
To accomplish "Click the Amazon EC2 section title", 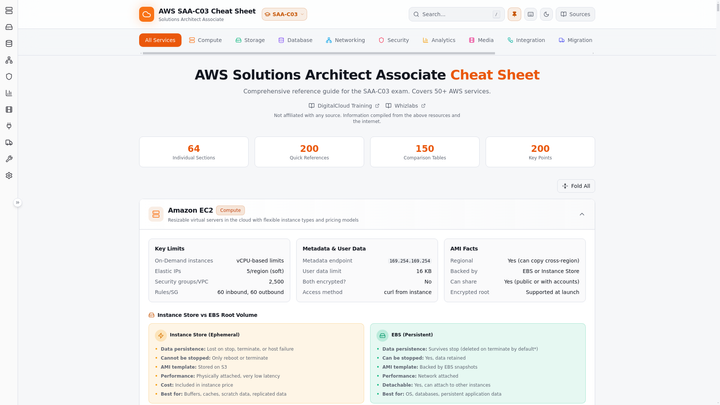I will pos(190,210).
